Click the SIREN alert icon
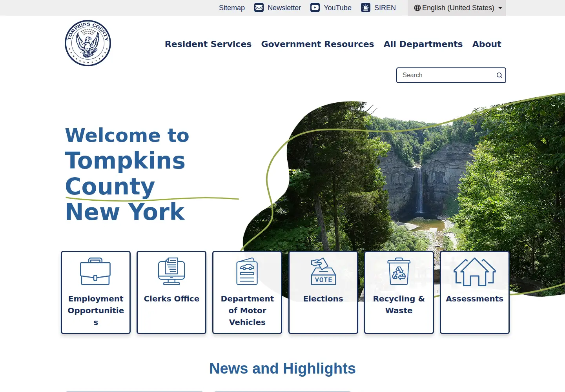 click(x=366, y=7)
